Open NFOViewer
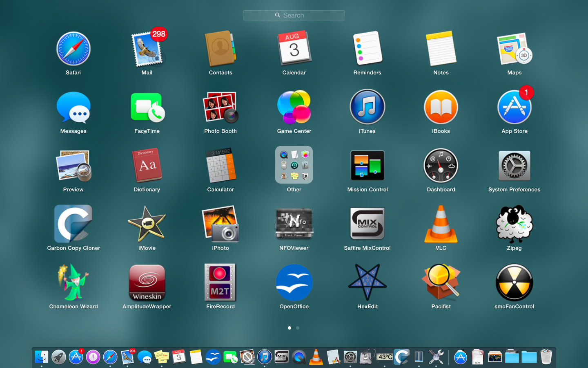Image resolution: width=588 pixels, height=368 pixels. click(x=294, y=224)
